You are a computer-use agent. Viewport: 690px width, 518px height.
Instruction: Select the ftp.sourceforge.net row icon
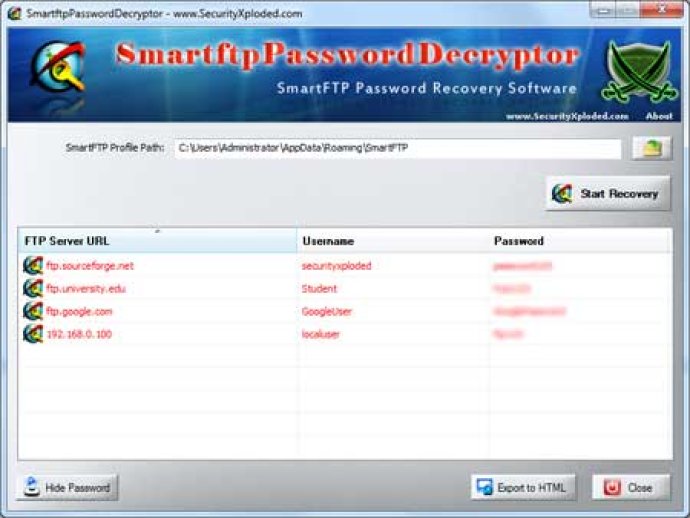click(33, 266)
